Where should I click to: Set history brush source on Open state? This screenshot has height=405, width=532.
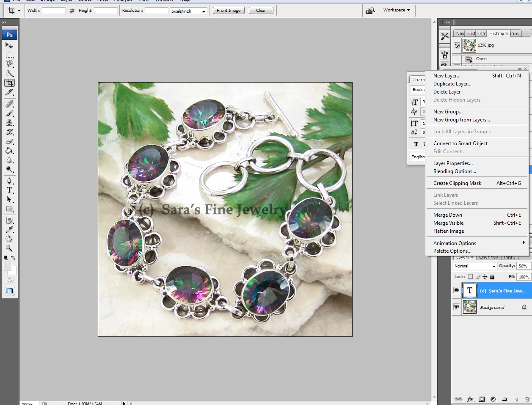[x=457, y=59]
